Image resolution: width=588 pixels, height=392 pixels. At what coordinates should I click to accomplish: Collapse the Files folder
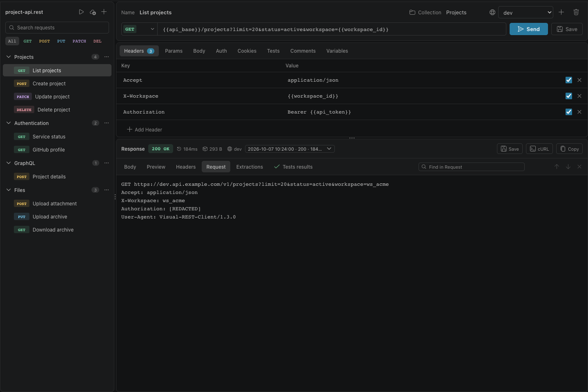pos(9,190)
